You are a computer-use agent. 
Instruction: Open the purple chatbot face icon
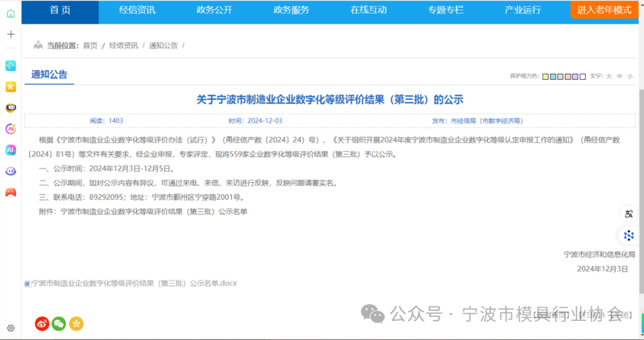[11, 171]
